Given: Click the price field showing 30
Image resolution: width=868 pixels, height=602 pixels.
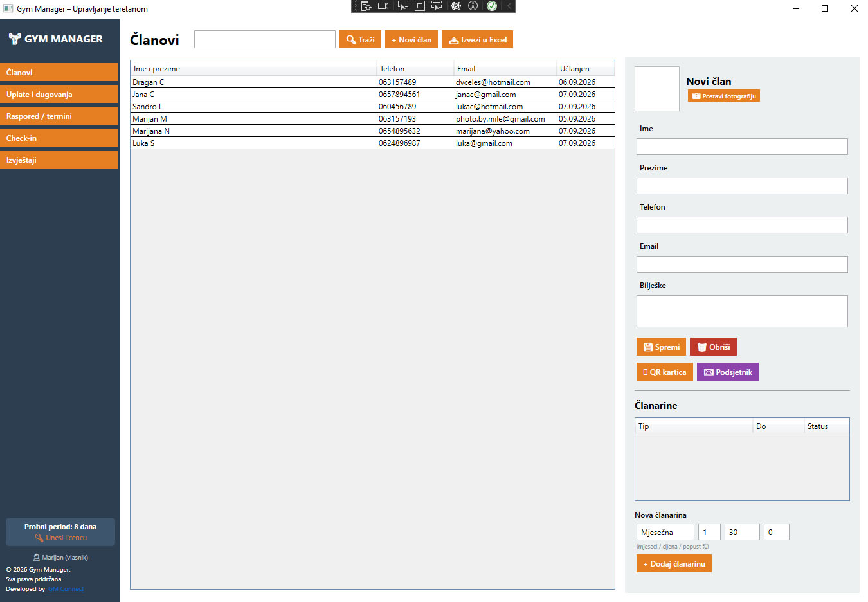Looking at the screenshot, I should tap(742, 532).
